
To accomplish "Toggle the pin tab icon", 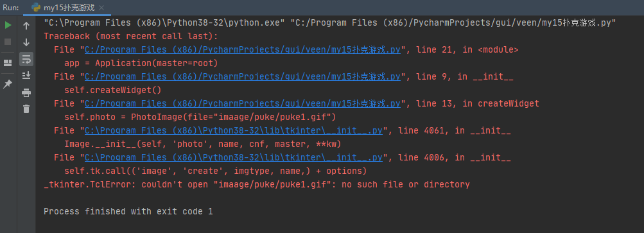I will [8, 84].
